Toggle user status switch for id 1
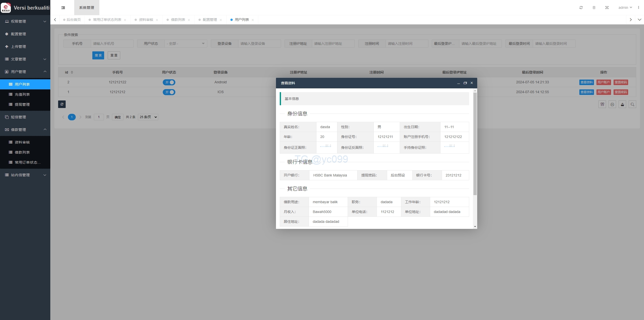Viewport: 644px width, 320px height. pos(169,92)
